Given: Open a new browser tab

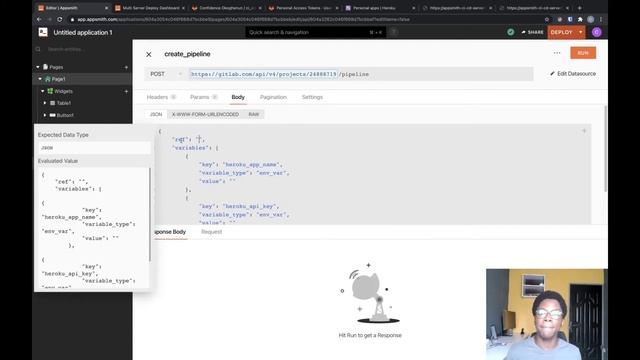Looking at the screenshot, I should pos(580,8).
